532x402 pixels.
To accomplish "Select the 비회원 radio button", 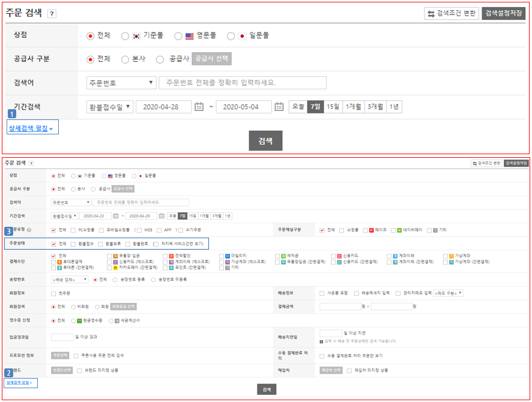I will [x=73, y=307].
